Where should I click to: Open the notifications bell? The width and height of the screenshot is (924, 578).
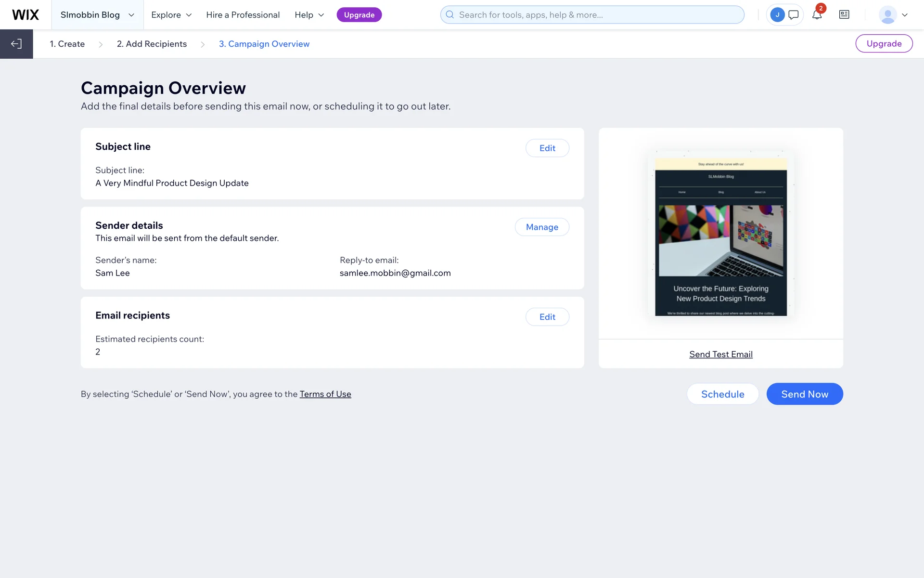coord(817,15)
